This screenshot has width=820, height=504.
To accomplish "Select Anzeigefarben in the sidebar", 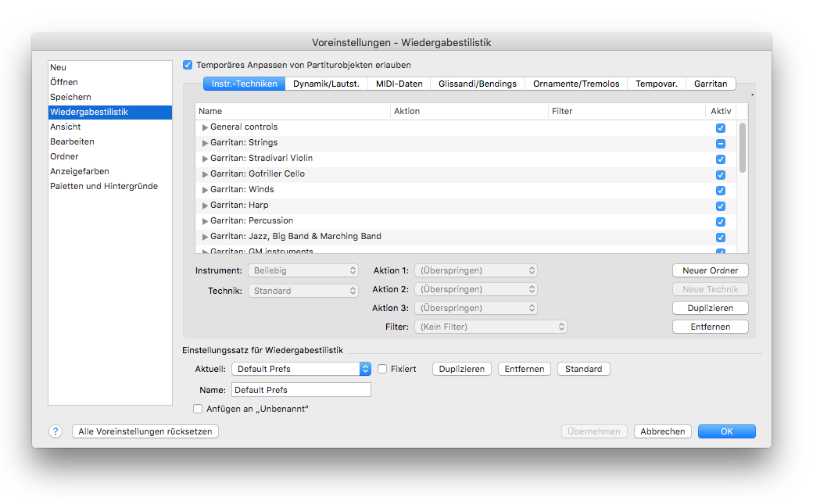I will click(x=109, y=171).
